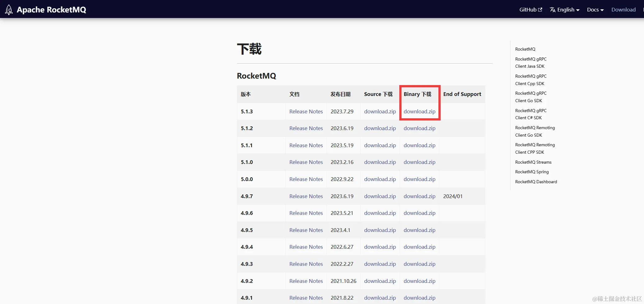Go to the Download nav item

pos(624,10)
